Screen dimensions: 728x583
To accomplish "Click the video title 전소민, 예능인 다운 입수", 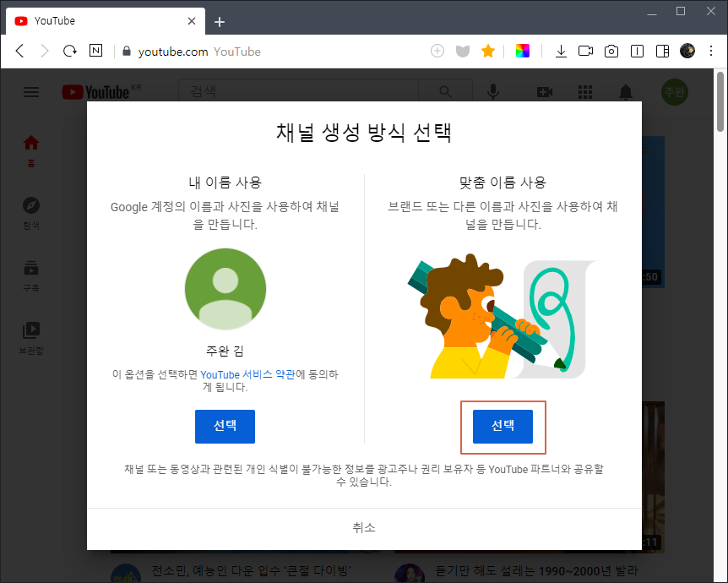I will [251, 570].
